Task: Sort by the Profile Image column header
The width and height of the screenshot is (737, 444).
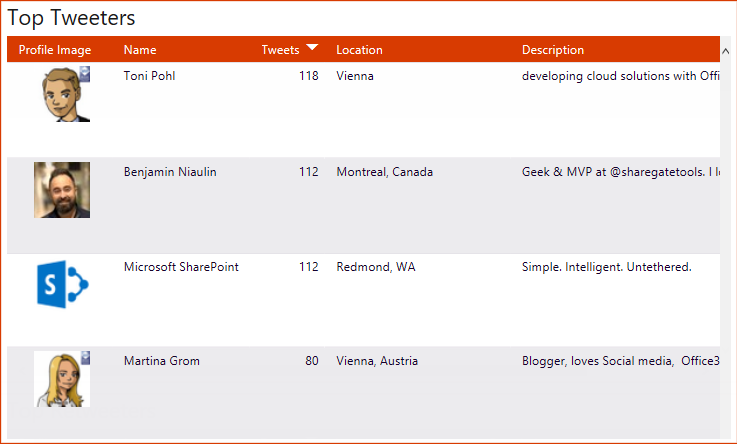Action: pos(55,50)
